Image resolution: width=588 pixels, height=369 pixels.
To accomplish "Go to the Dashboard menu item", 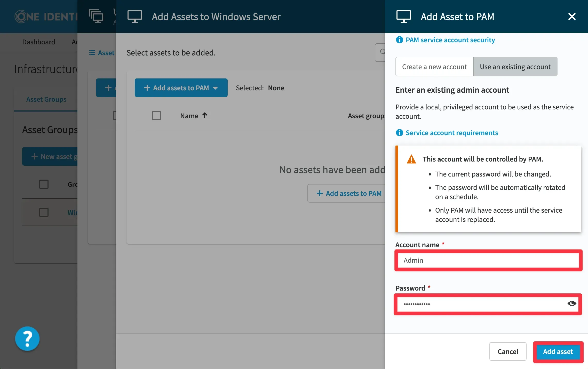I will [x=38, y=42].
